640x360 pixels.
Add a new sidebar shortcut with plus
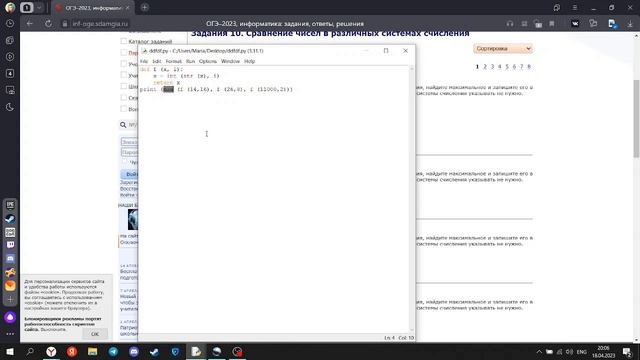click(10, 299)
